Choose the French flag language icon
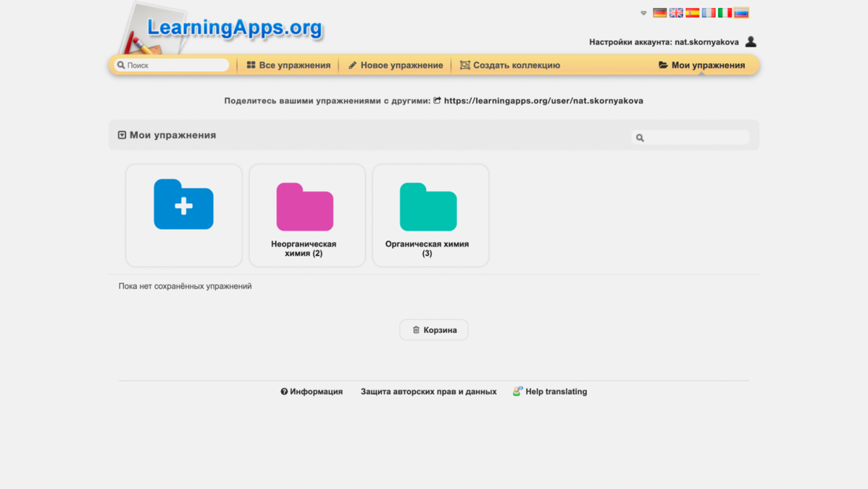This screenshot has height=489, width=868. pos(709,13)
